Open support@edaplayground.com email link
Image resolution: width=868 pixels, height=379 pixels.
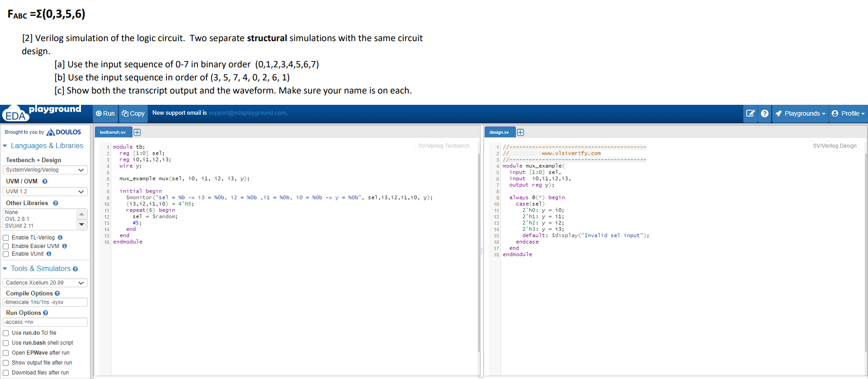tap(247, 113)
